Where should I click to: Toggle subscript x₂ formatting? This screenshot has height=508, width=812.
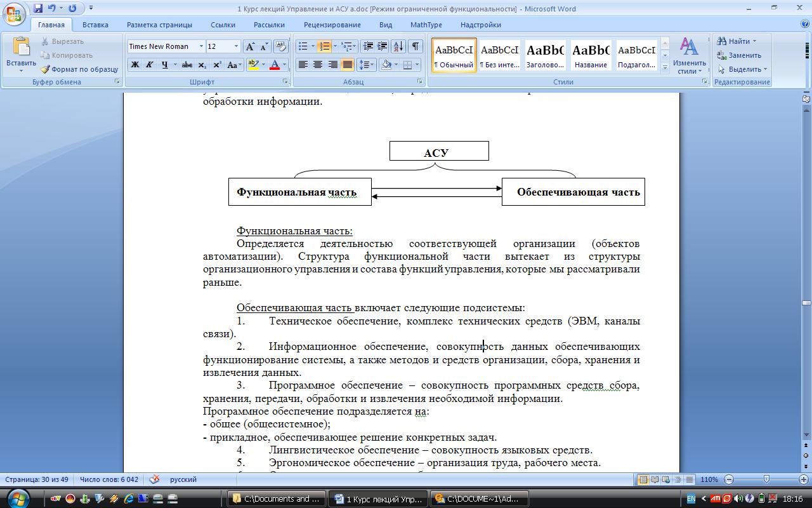click(202, 65)
